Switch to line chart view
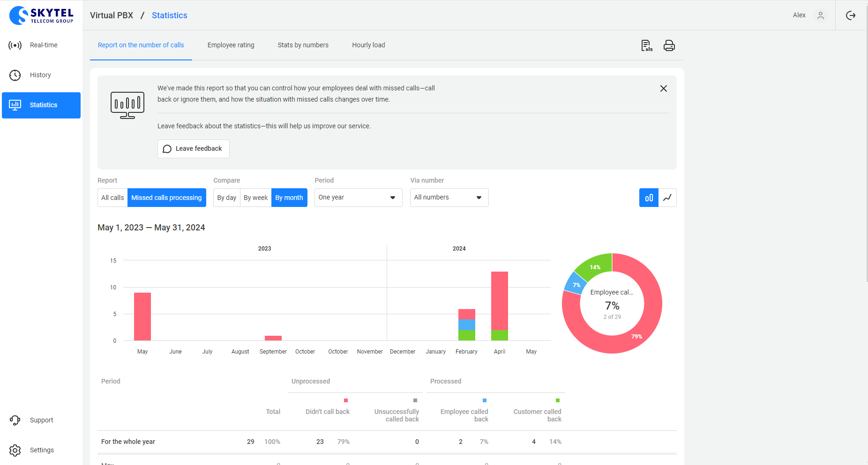 click(667, 198)
